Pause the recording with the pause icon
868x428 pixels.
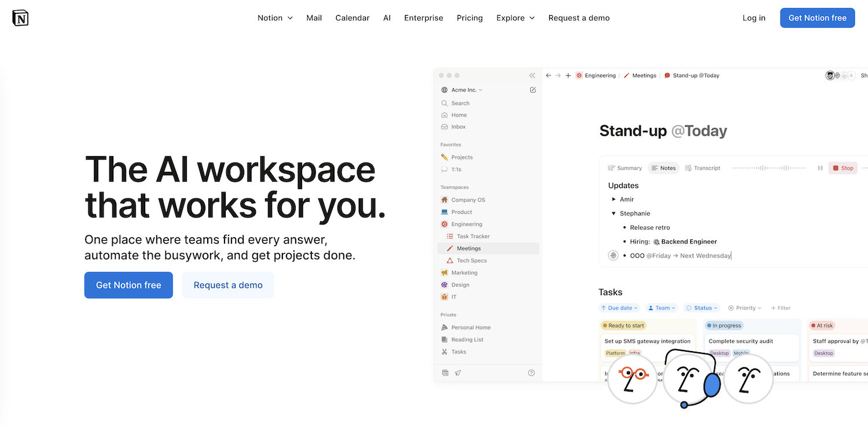point(820,168)
